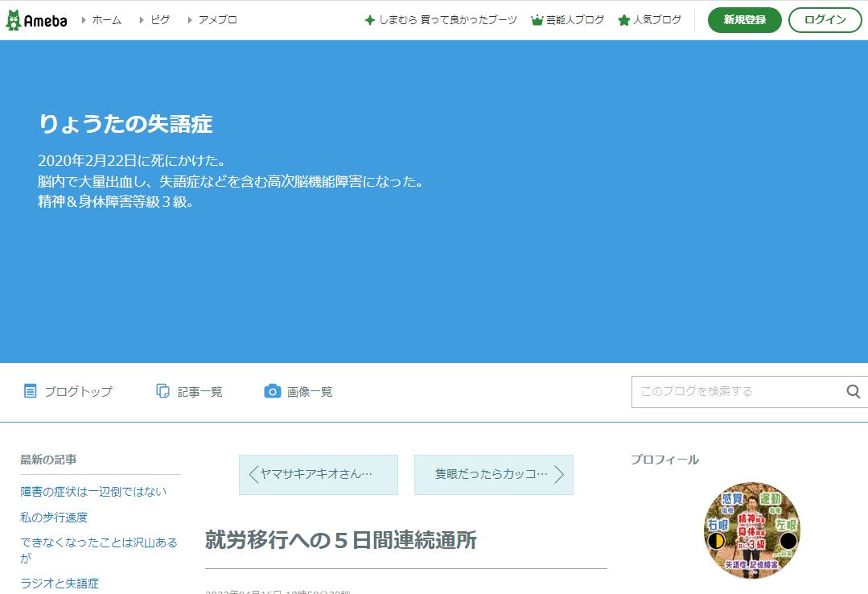Open the profile picture thumbnail
This screenshot has height=594, width=868.
[x=751, y=530]
